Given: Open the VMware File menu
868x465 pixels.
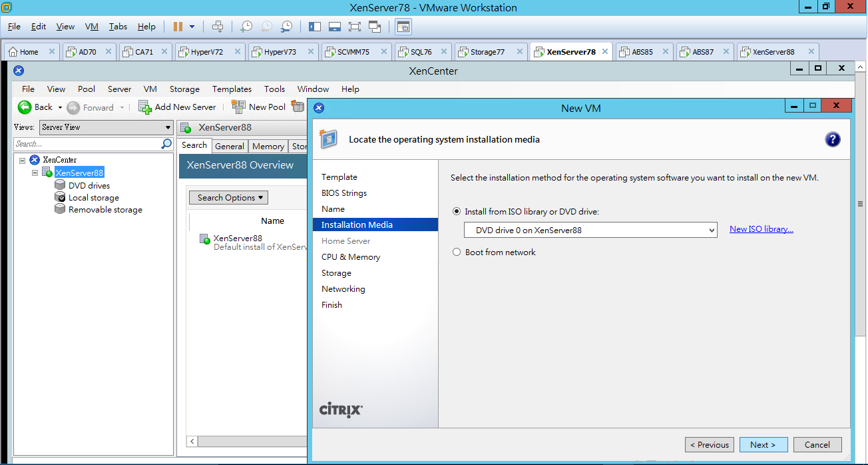Looking at the screenshot, I should 14,27.
